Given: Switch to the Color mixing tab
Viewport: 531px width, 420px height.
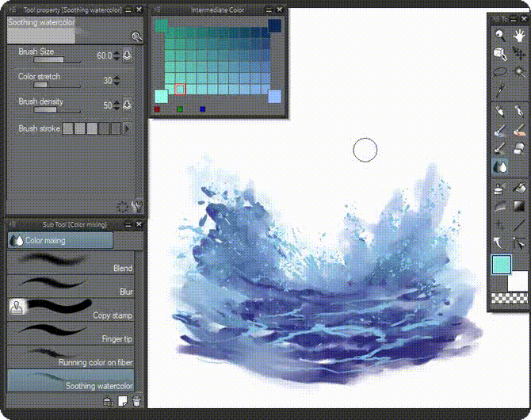Looking at the screenshot, I should click(60, 240).
